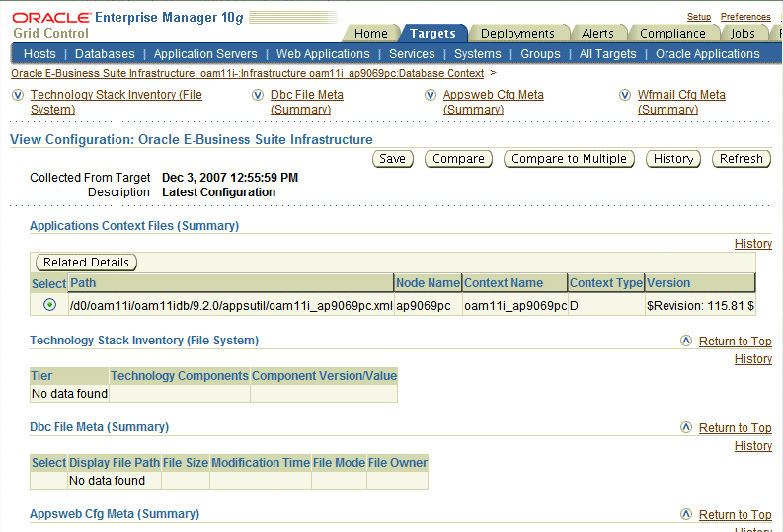Screen dimensions: 783x532
Task: Click the /d0/oam11i/oam11idb/9.2.0/appsutil/oam11i_ap9069pc.xml path cell
Action: (x=231, y=305)
